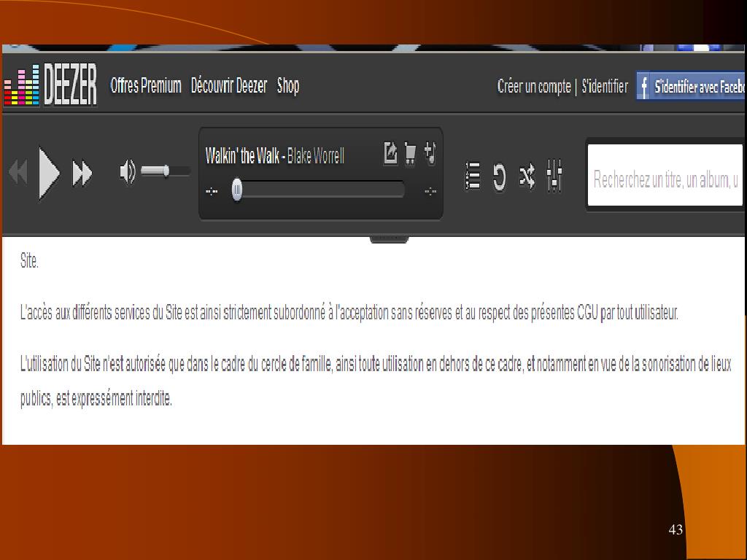Open artist Blake Worrell

tap(315, 156)
